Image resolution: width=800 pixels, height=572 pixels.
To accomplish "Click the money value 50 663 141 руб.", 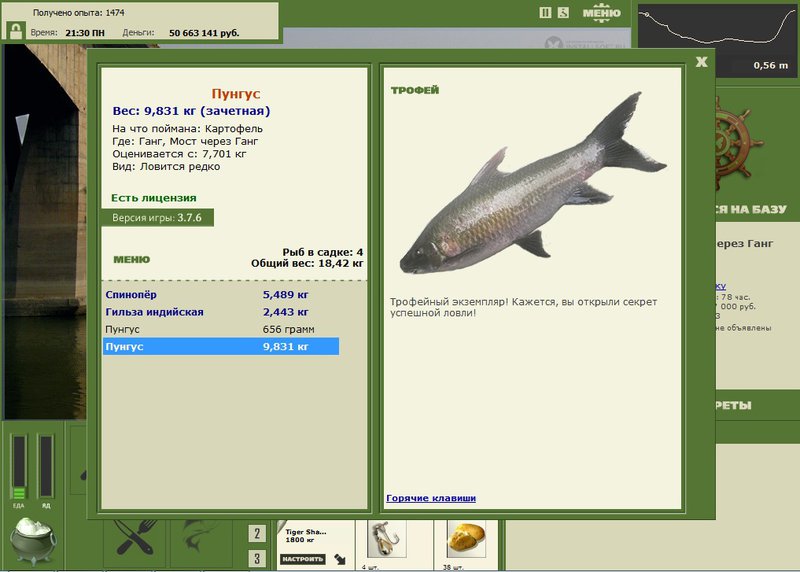I will click(204, 33).
